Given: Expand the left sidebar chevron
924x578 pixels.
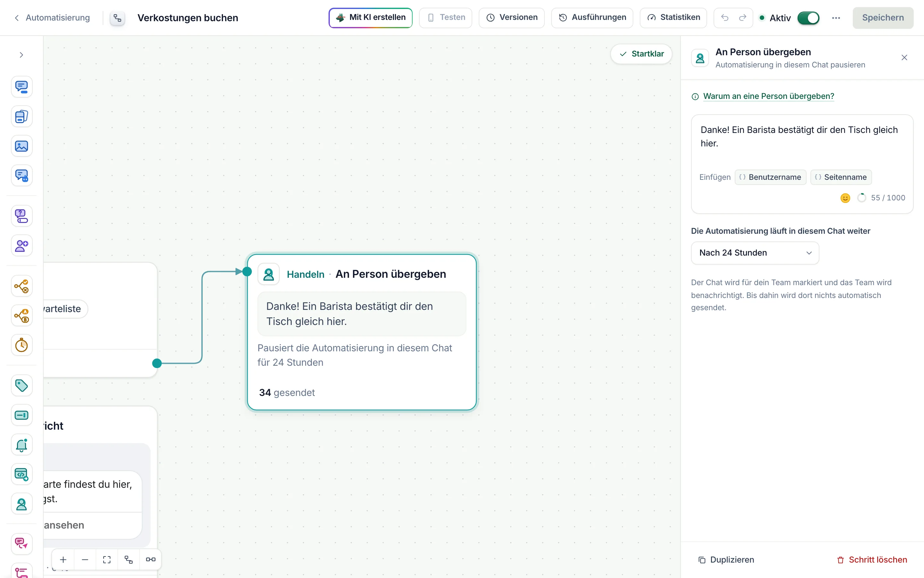Looking at the screenshot, I should [x=21, y=55].
